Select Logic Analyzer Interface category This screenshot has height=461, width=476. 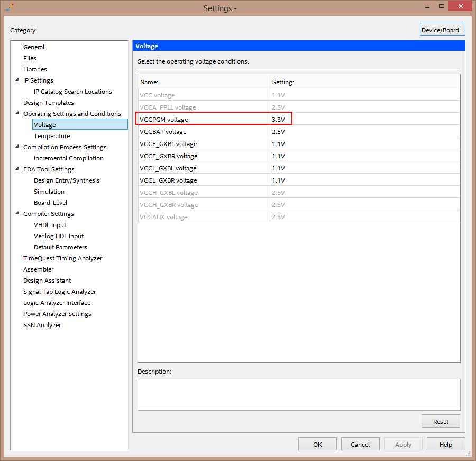point(57,303)
